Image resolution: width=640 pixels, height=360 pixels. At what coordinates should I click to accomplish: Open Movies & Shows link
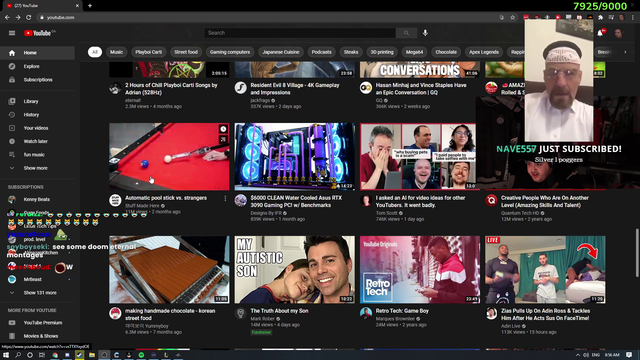[38, 336]
